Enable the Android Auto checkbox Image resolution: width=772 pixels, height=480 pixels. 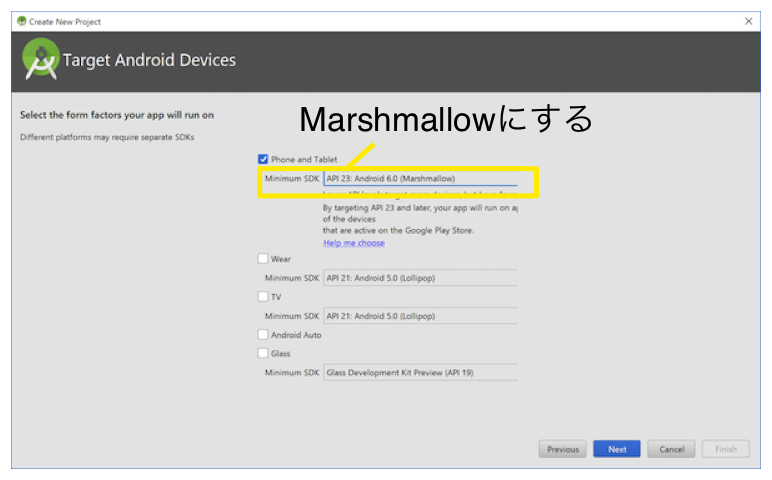point(263,335)
